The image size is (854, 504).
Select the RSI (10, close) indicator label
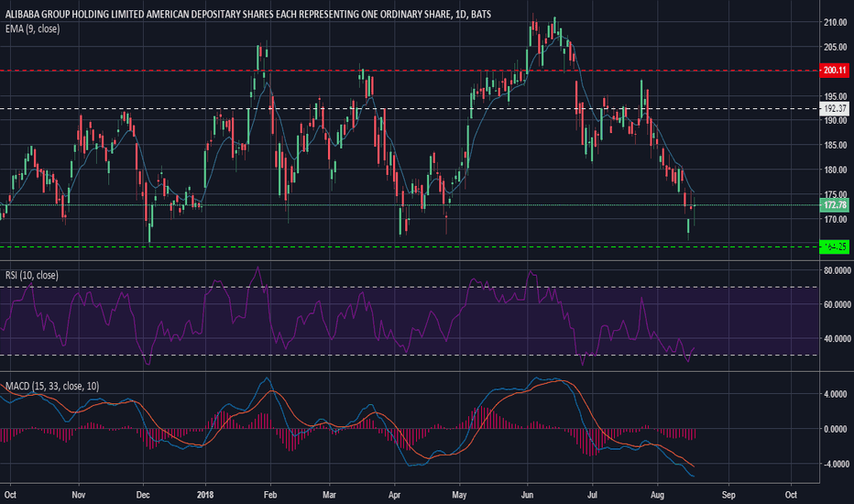click(x=31, y=275)
